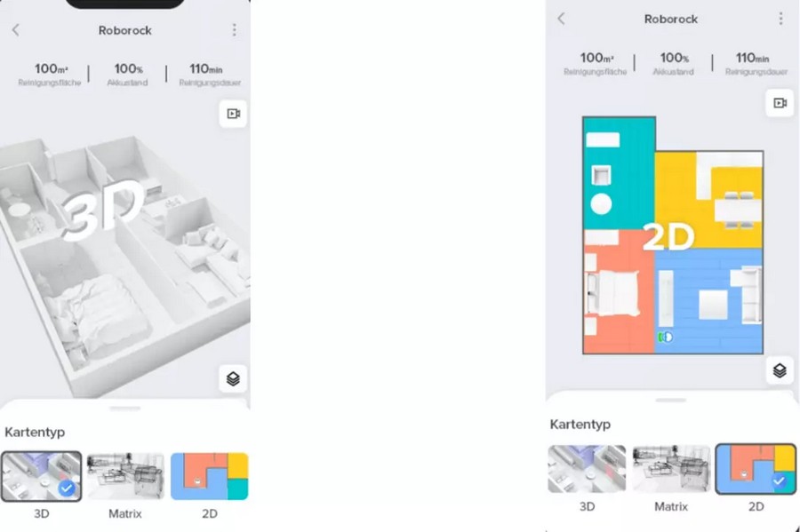
Task: Tap the video camera icon on 2D map
Action: 780,103
